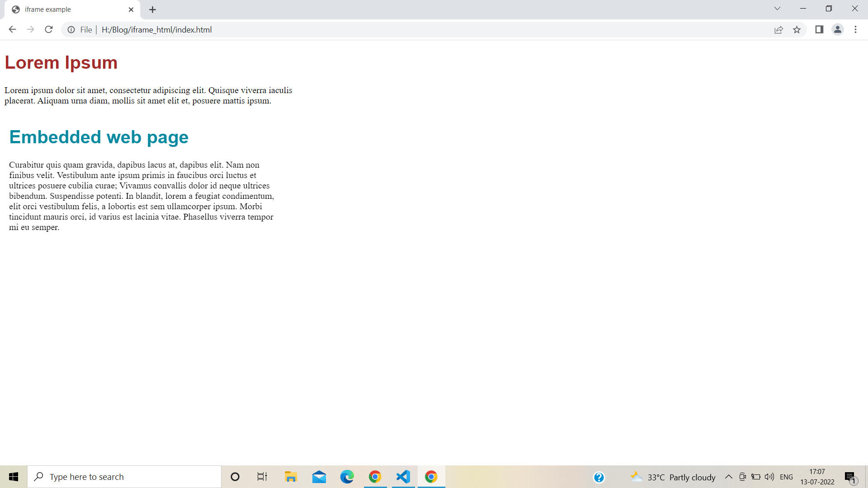
Task: Open the ENG language selector
Action: [x=787, y=476]
